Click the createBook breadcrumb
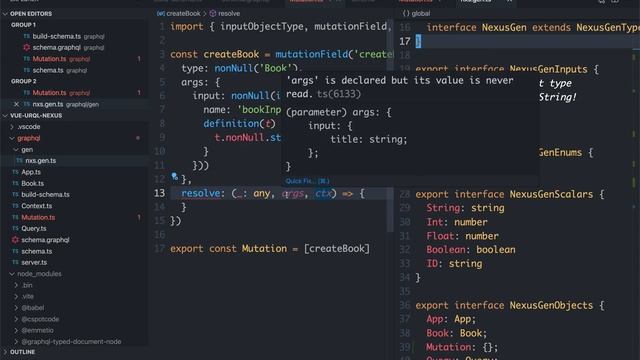The height and width of the screenshot is (360, 640). [179, 13]
